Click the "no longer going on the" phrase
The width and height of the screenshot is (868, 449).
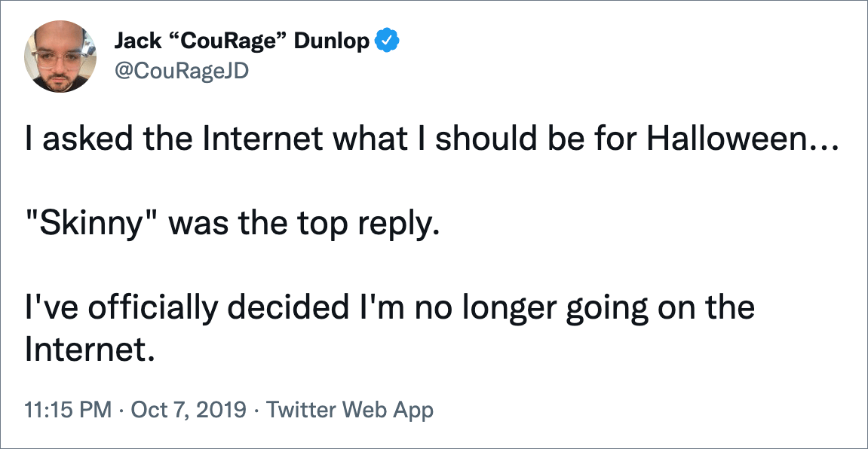click(582, 307)
